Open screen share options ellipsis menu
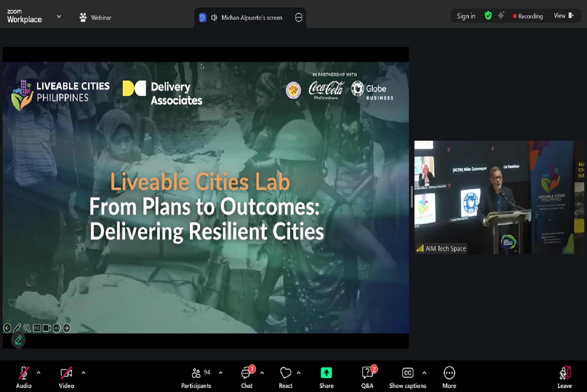Image resolution: width=587 pixels, height=392 pixels. pos(299,18)
